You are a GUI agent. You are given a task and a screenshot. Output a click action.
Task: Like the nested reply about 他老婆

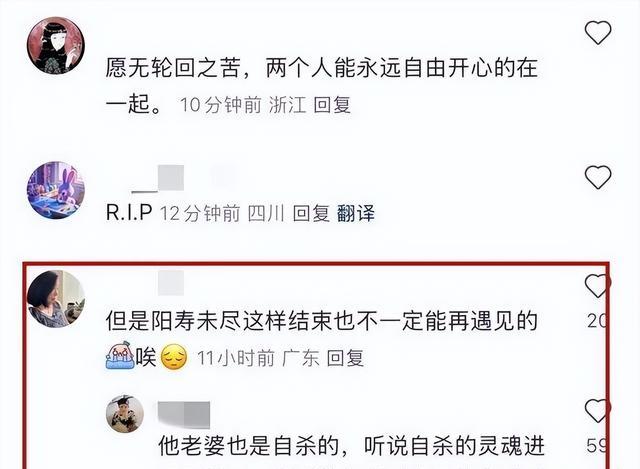pyautogui.click(x=597, y=411)
